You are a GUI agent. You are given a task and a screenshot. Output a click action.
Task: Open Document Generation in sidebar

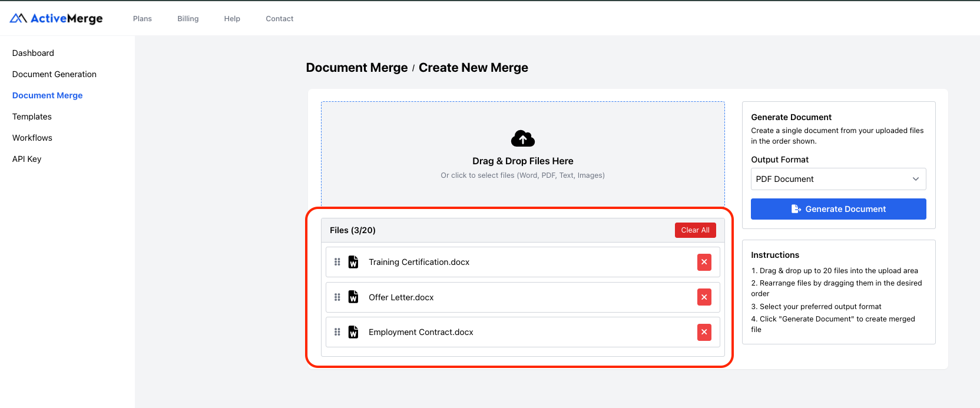pos(54,74)
